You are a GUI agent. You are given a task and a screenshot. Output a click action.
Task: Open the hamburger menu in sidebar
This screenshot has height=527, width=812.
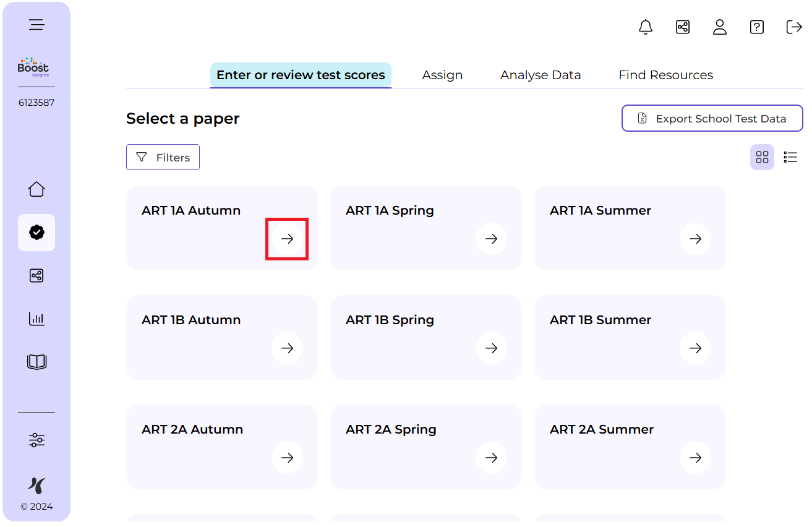[x=36, y=25]
